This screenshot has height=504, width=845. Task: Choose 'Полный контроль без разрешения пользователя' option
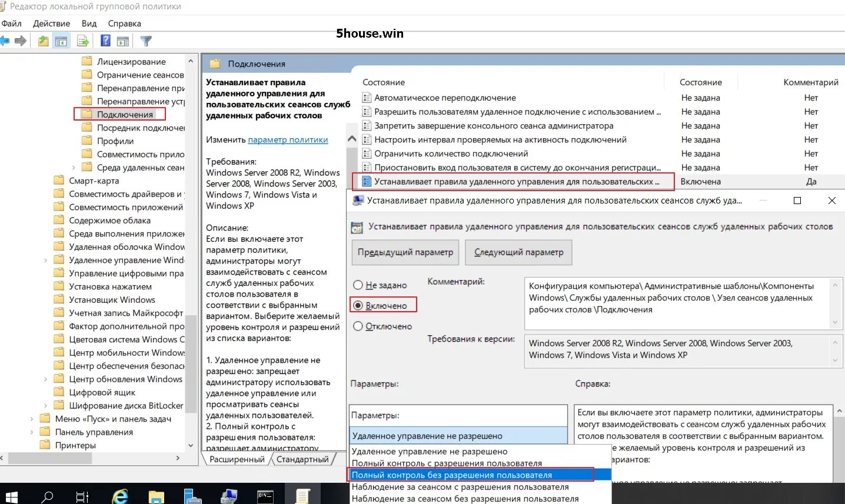(480, 475)
